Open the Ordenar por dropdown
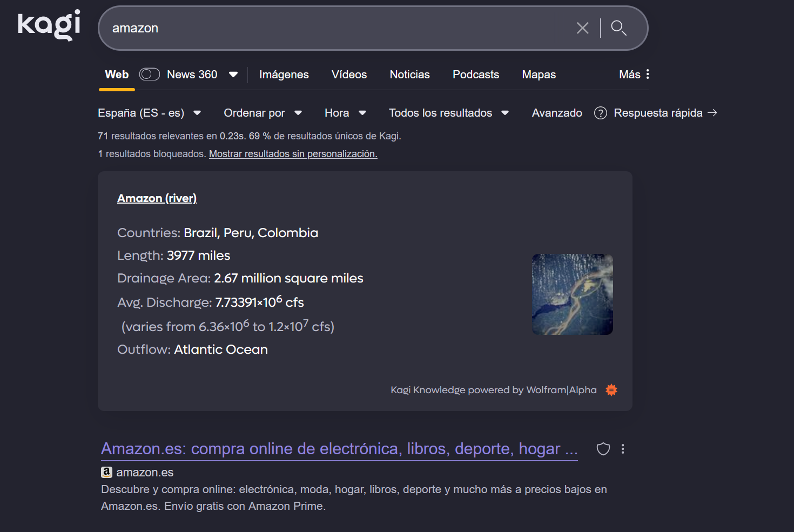Screen dimensions: 794x532 pyautogui.click(x=263, y=113)
